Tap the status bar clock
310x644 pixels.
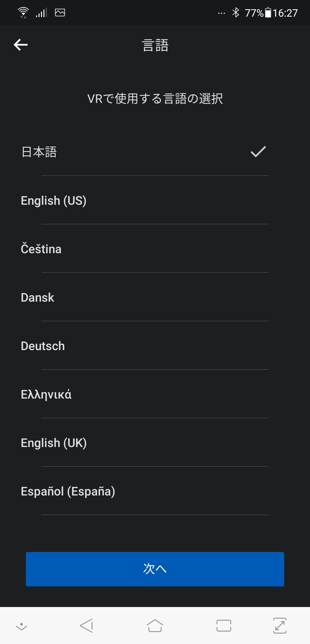[x=285, y=13]
